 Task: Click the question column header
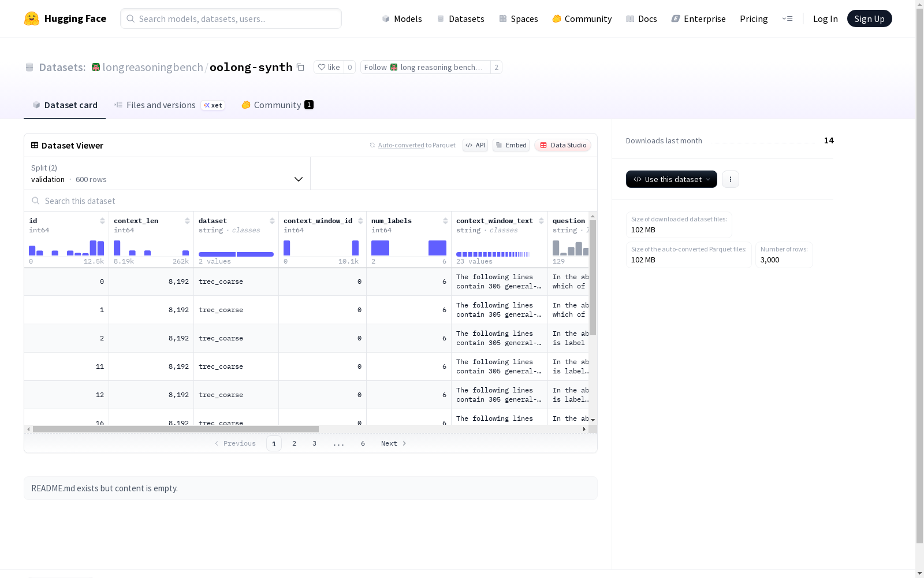569,221
